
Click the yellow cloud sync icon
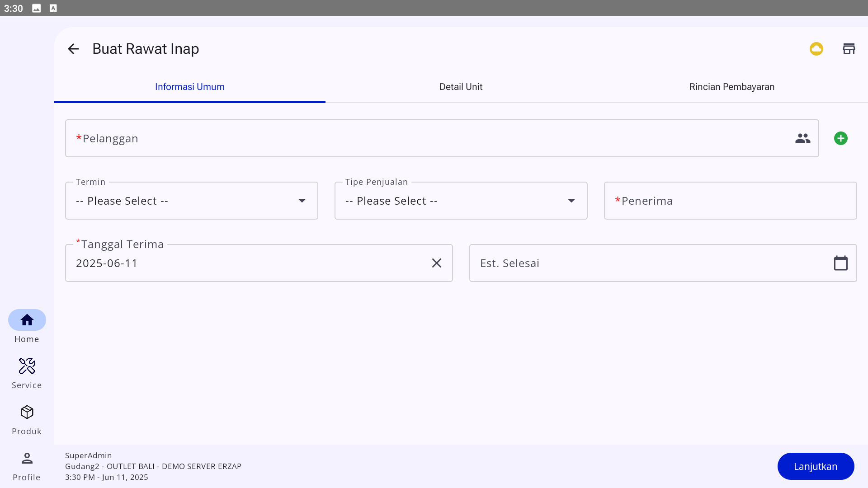816,49
